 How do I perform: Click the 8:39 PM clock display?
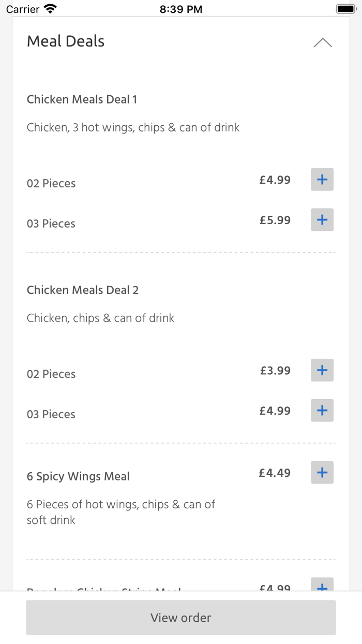click(180, 8)
